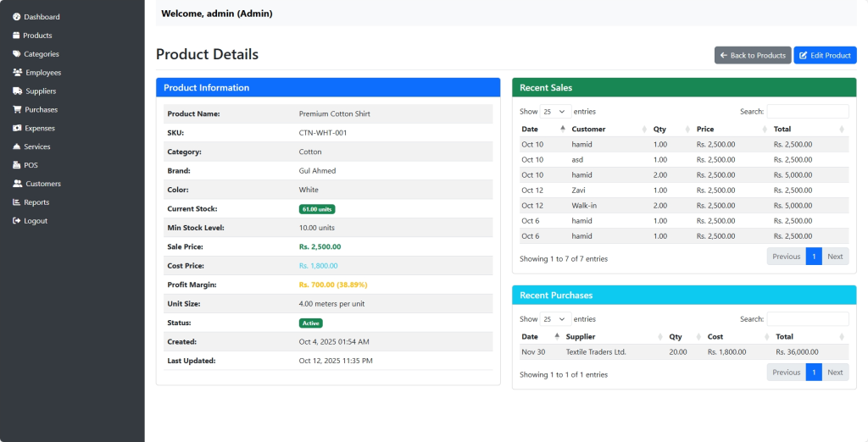Click the Products box icon in sidebar
Image resolution: width=868 pixels, height=442 pixels.
[16, 36]
